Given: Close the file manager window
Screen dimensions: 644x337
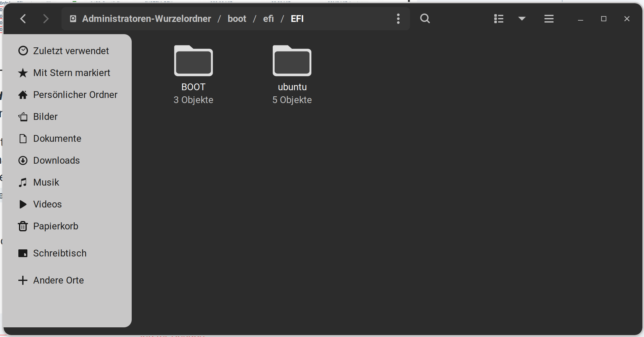Looking at the screenshot, I should [x=627, y=19].
